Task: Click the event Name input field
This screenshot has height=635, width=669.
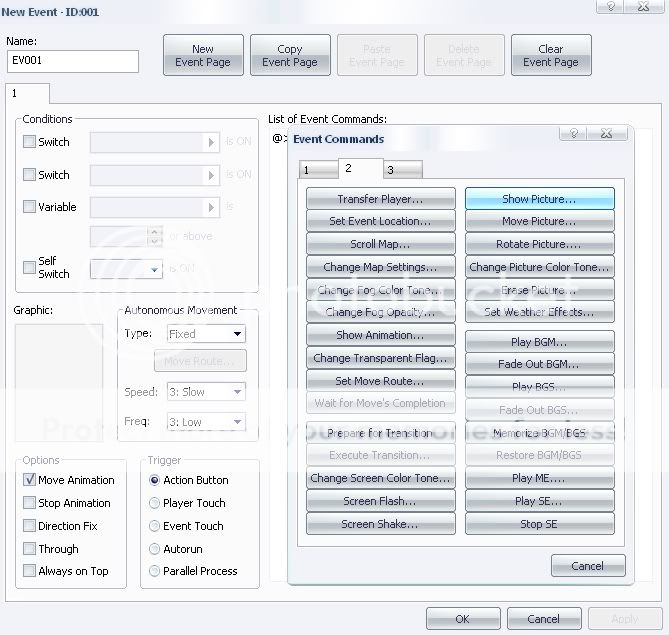Action: pos(72,62)
